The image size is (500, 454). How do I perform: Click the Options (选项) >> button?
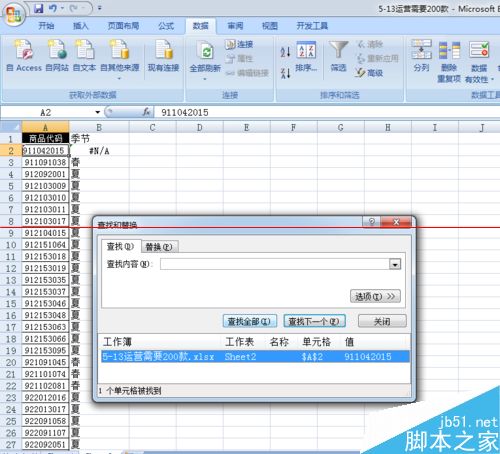point(375,296)
